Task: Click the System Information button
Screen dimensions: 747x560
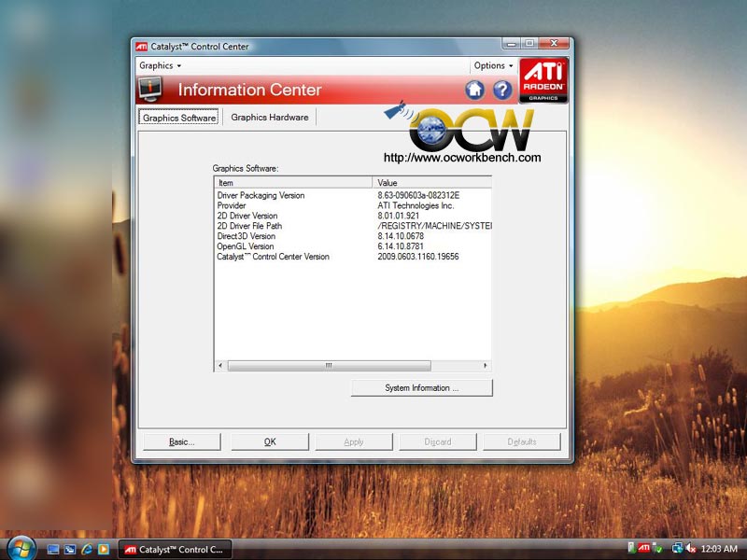Action: pos(422,387)
